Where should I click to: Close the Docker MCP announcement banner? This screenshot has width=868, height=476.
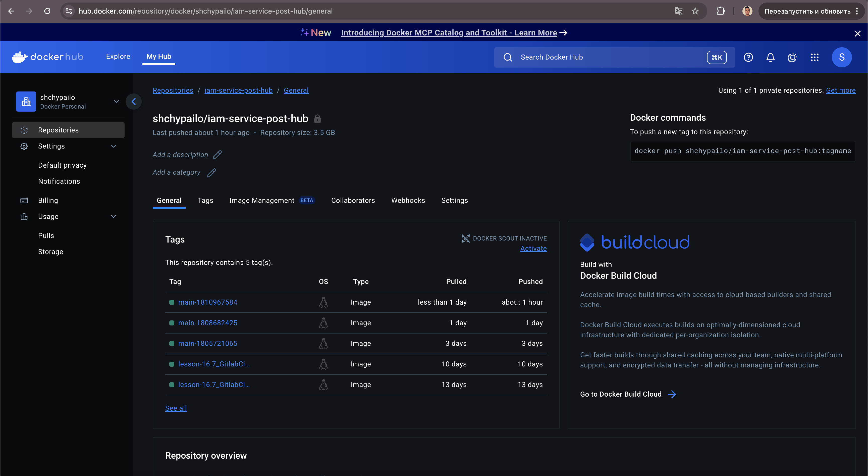(857, 33)
